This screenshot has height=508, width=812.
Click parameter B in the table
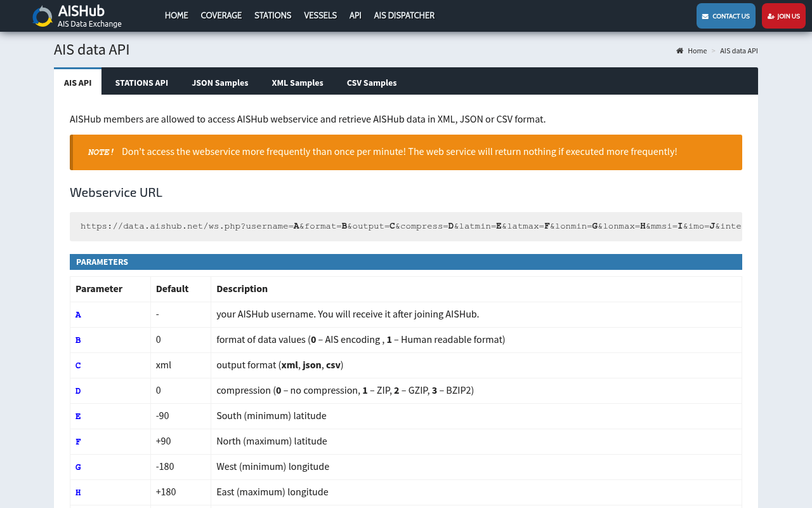tap(78, 340)
